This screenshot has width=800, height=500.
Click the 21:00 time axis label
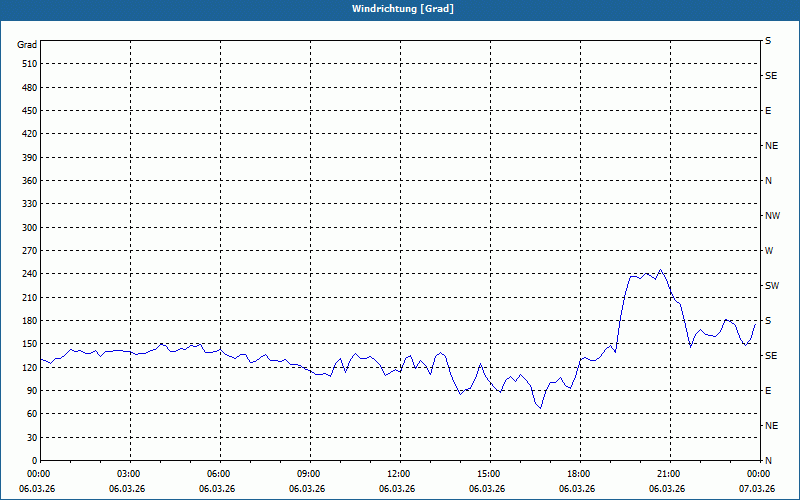[x=669, y=474]
